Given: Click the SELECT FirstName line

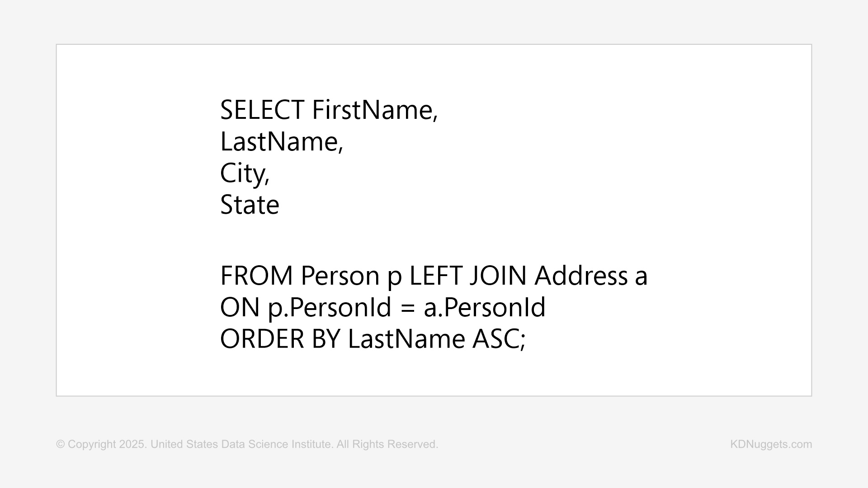Looking at the screenshot, I should (x=329, y=110).
